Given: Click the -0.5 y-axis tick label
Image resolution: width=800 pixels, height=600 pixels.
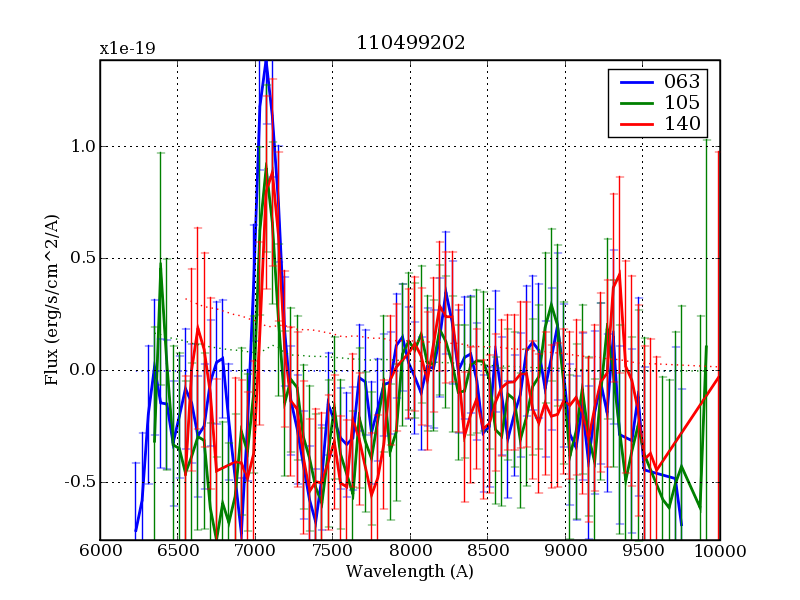Looking at the screenshot, I should [78, 483].
